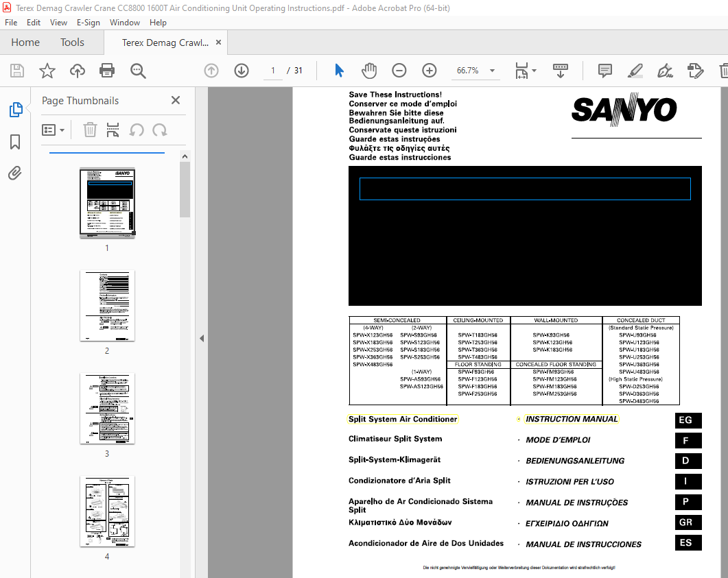Image resolution: width=728 pixels, height=578 pixels.
Task: Rotate page clockwise
Action: click(x=160, y=130)
